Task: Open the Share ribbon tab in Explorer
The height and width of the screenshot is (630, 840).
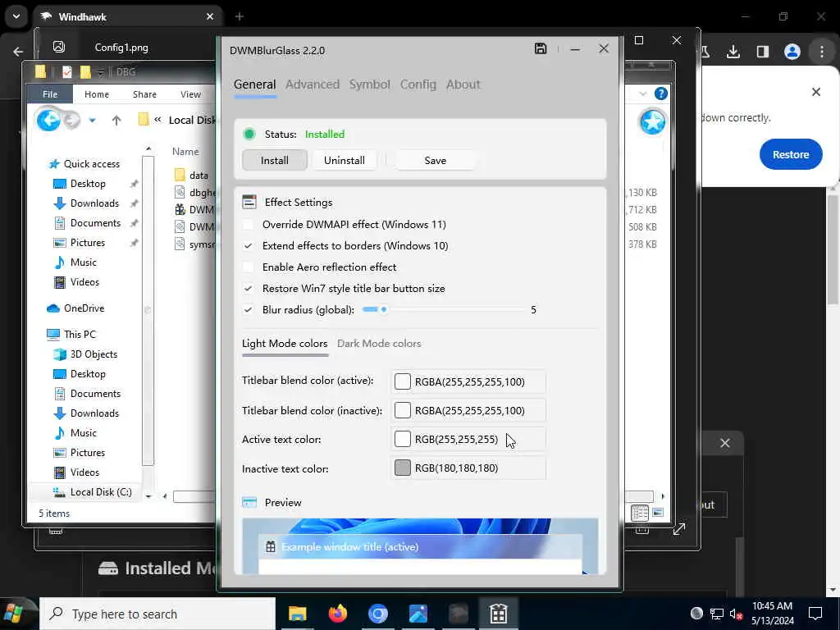Action: [144, 94]
